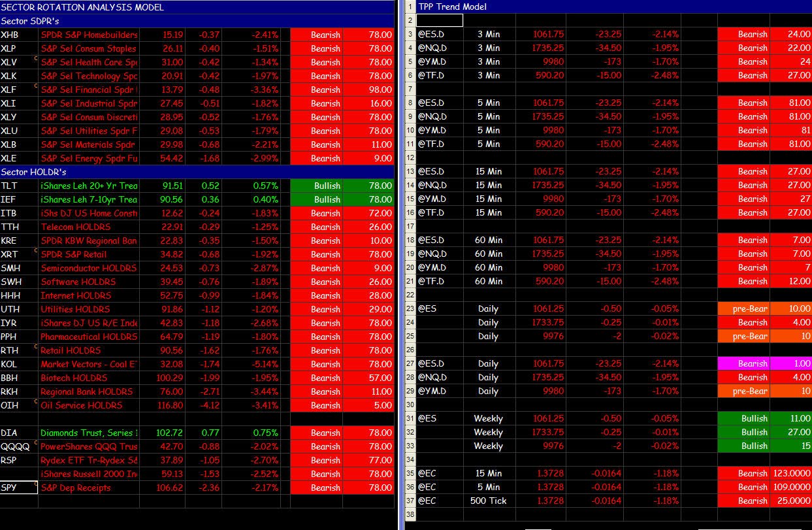
Task: Click the RSP 77.00 score cell
Action: point(369,460)
